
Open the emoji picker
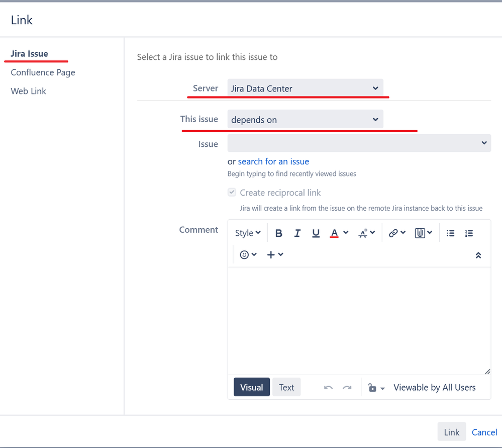(x=248, y=255)
